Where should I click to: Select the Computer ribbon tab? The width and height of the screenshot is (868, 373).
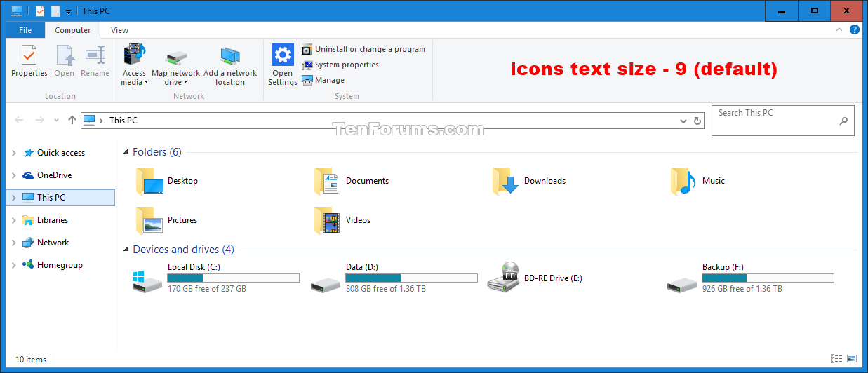coord(73,30)
